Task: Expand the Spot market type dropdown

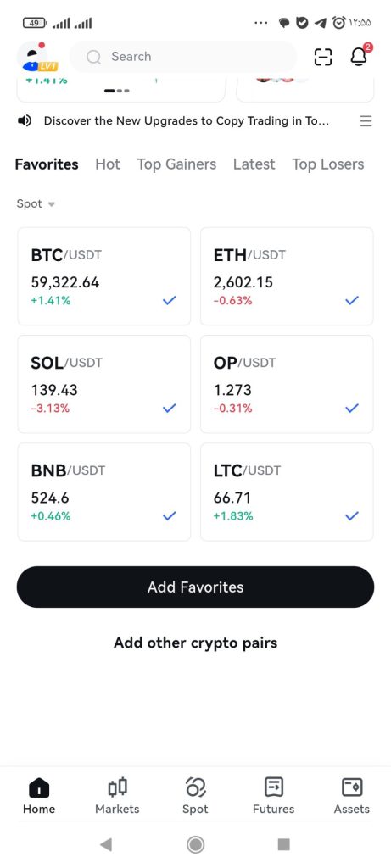Action: click(x=36, y=203)
